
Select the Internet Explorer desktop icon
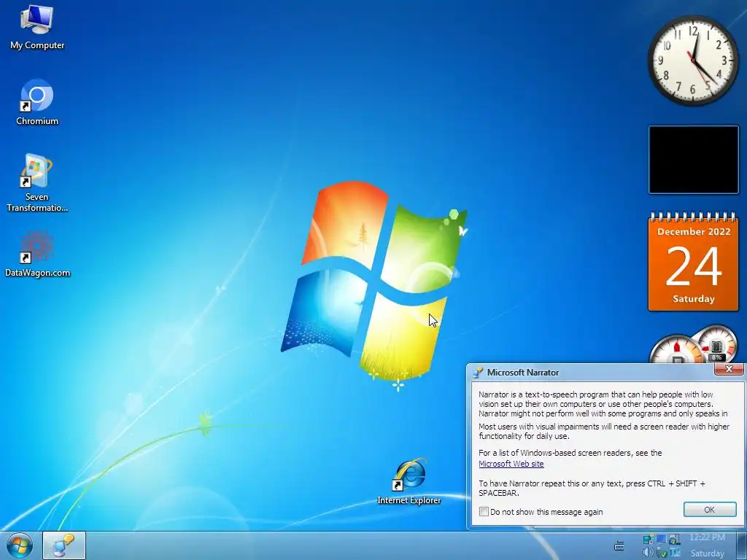(409, 481)
